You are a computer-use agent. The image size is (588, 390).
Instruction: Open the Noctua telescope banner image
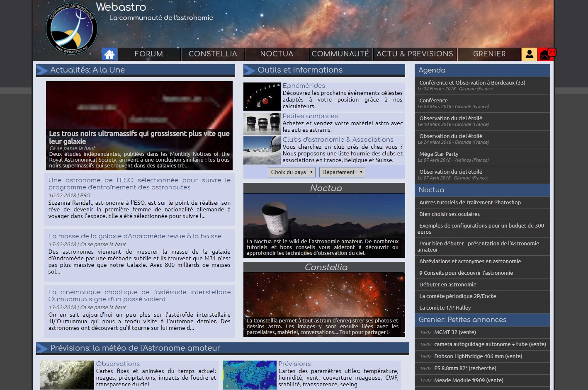(324, 225)
